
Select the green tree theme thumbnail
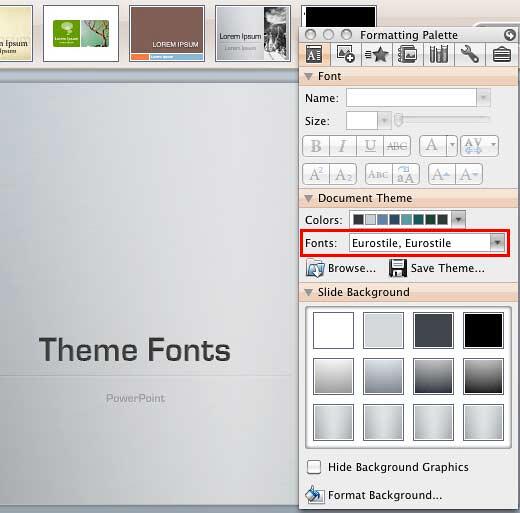click(x=81, y=33)
